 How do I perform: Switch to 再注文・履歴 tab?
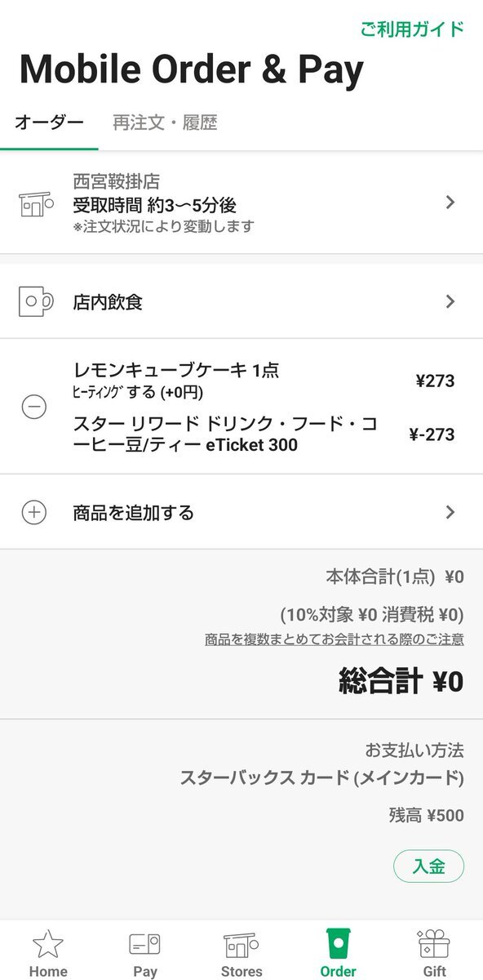tap(165, 123)
